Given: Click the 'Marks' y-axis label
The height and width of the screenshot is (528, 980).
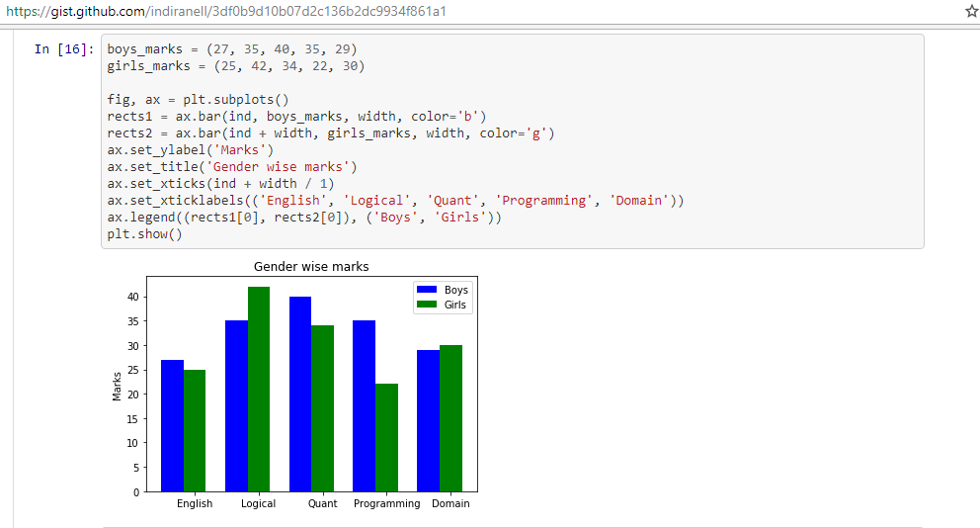Looking at the screenshot, I should pos(117,386).
